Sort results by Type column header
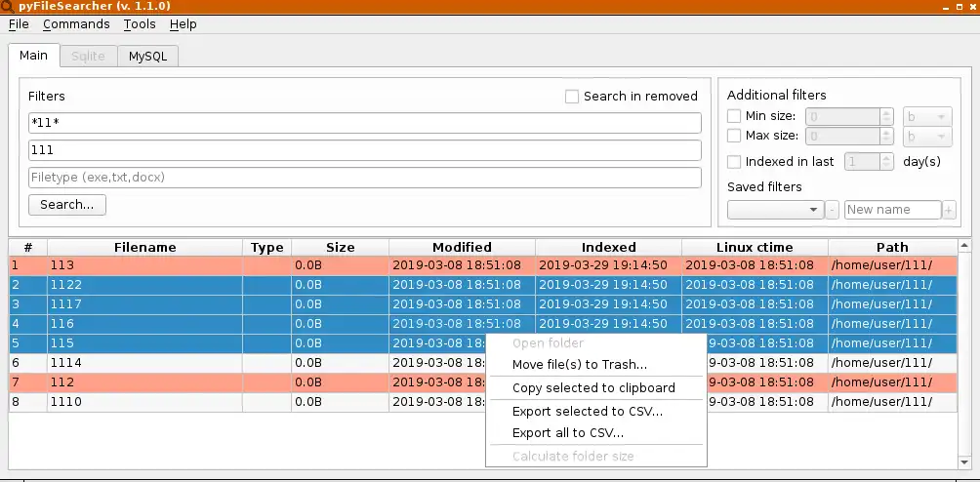The image size is (980, 482). point(266,247)
